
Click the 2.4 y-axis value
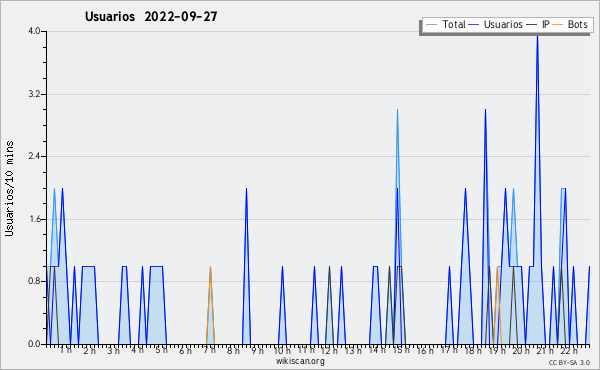click(x=34, y=156)
